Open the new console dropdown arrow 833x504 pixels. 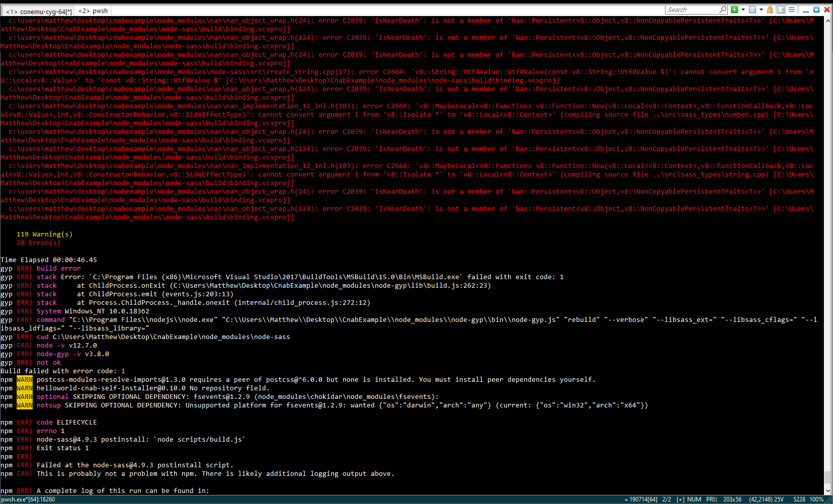point(743,10)
